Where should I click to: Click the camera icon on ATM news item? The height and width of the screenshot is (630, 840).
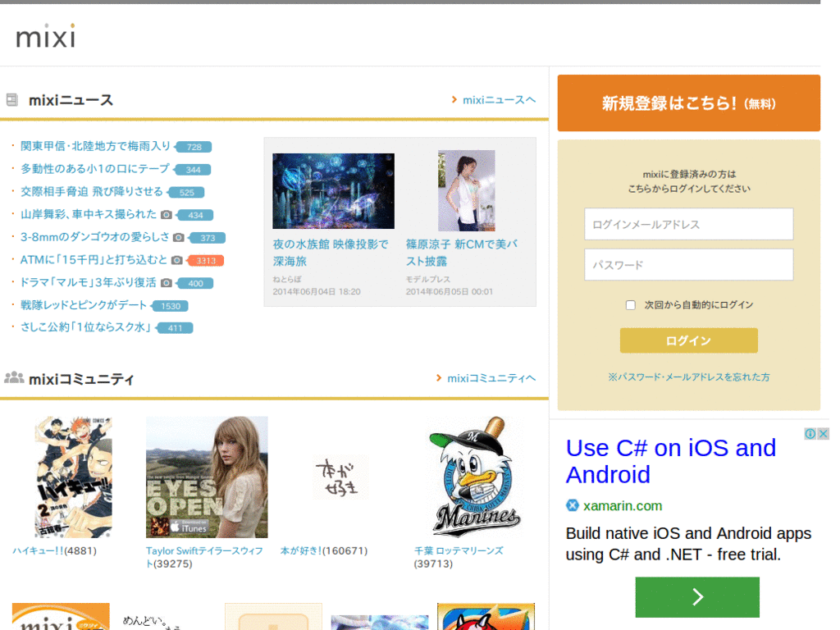176,260
